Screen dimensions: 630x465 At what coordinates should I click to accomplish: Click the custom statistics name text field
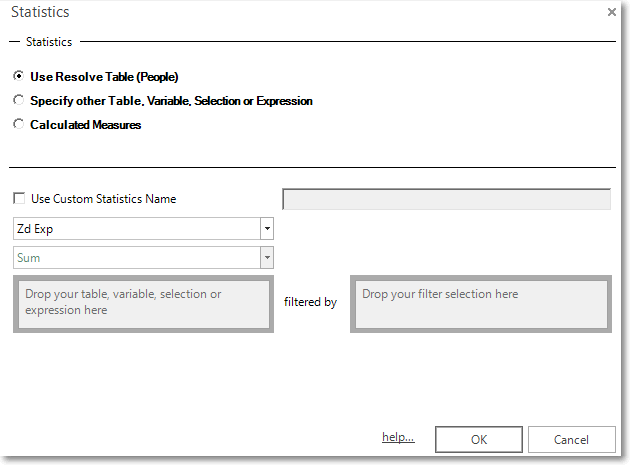(446, 199)
